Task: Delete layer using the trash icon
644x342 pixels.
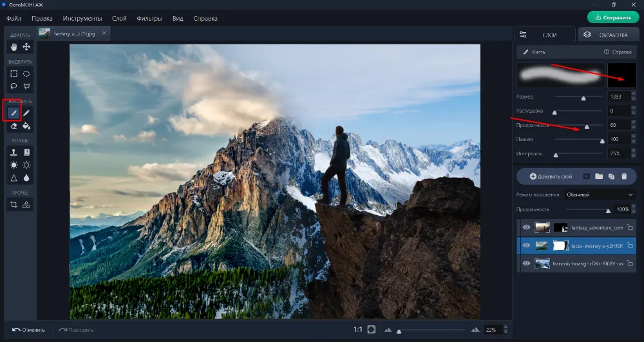Action: click(623, 176)
